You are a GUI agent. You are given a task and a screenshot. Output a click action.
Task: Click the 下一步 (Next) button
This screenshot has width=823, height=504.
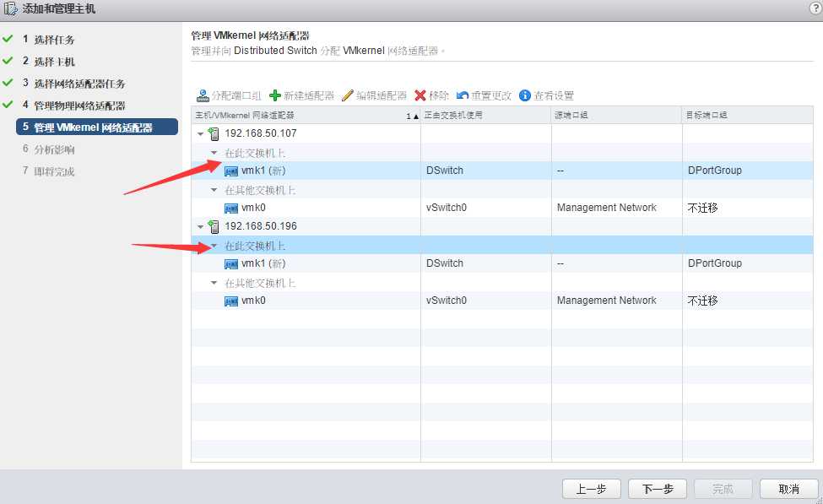pyautogui.click(x=658, y=489)
